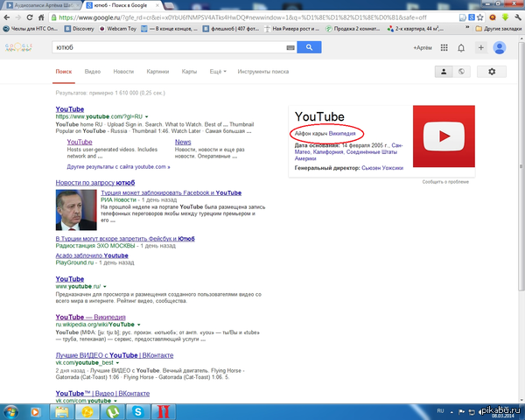Screen dimensions: 525x420
Task: Open the on-screen keyboard icon in search box
Action: click(x=290, y=47)
